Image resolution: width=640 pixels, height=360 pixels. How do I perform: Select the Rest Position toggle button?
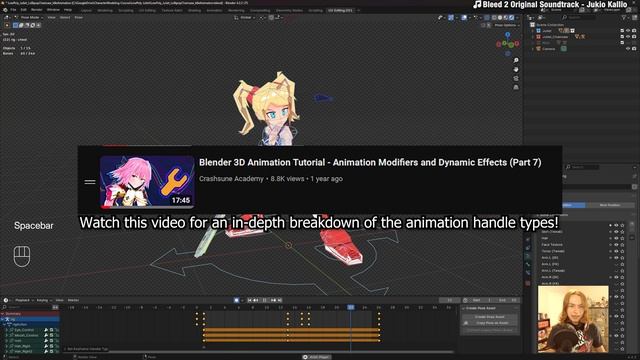point(611,205)
